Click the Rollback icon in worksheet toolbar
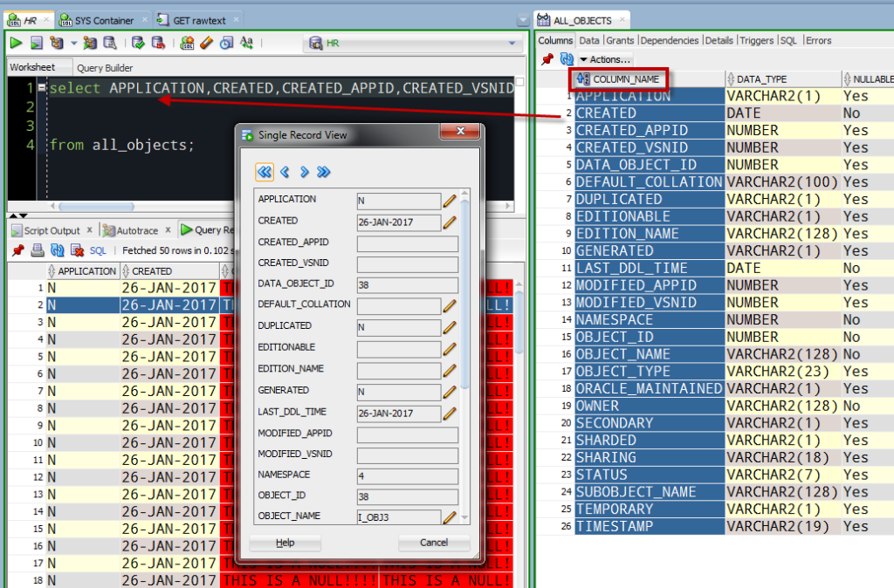The width and height of the screenshot is (894, 588). coord(158,43)
